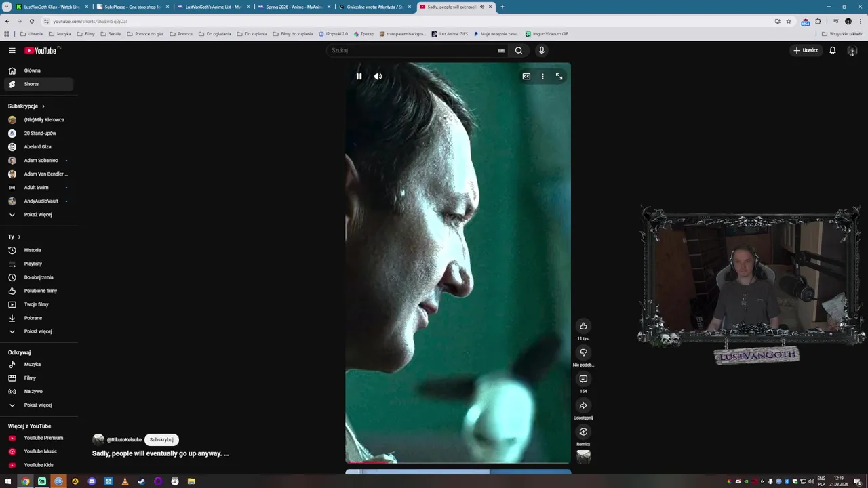Viewport: 868px width, 488px height.
Task: Open the comments showing 154
Action: point(583,379)
